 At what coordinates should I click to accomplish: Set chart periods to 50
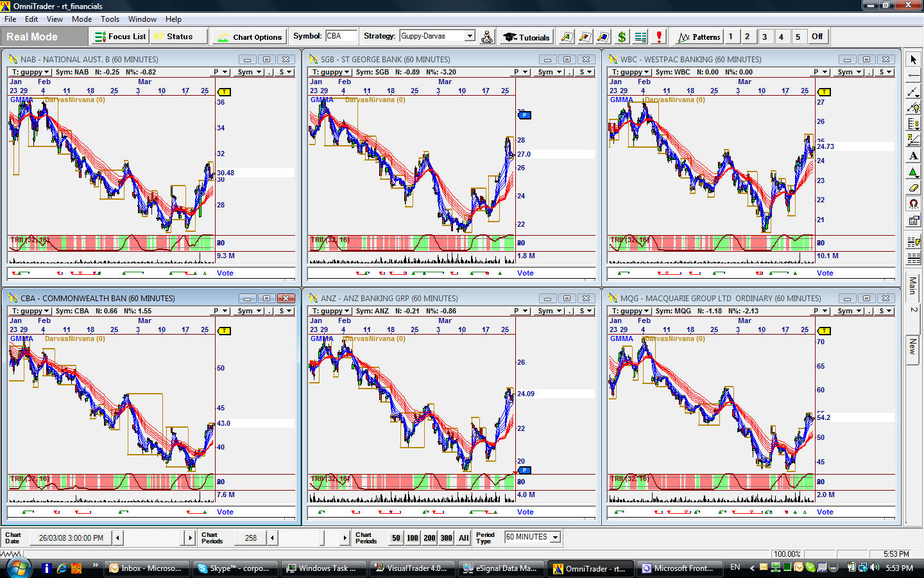[396, 538]
